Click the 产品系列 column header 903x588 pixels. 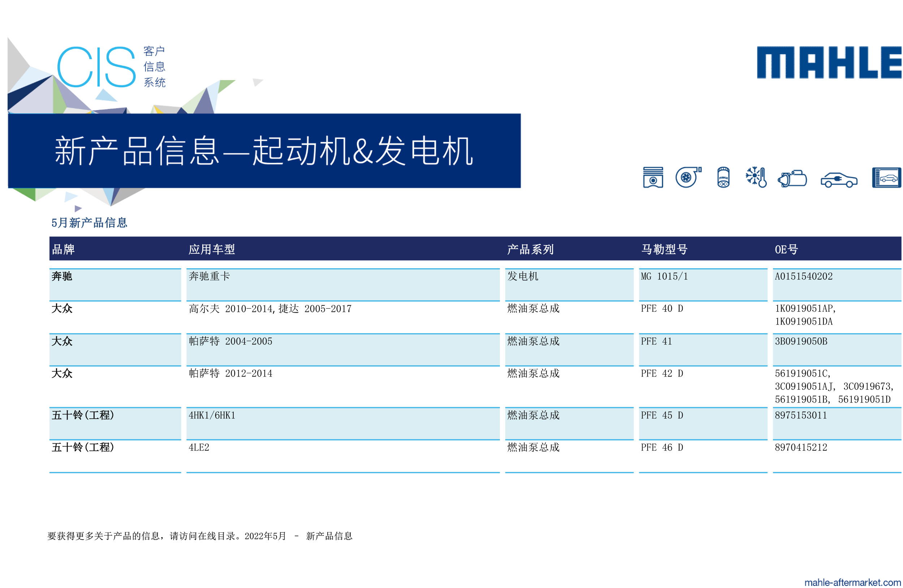[x=530, y=249]
